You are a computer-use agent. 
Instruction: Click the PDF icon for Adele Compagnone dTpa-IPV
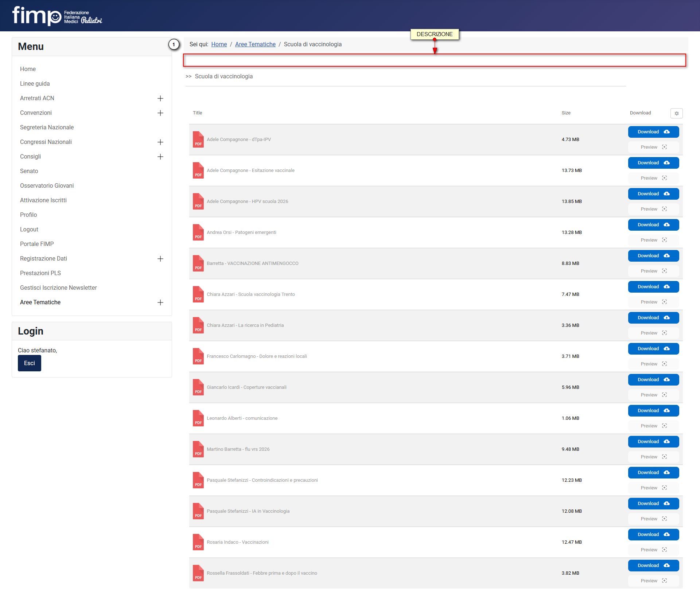[198, 139]
